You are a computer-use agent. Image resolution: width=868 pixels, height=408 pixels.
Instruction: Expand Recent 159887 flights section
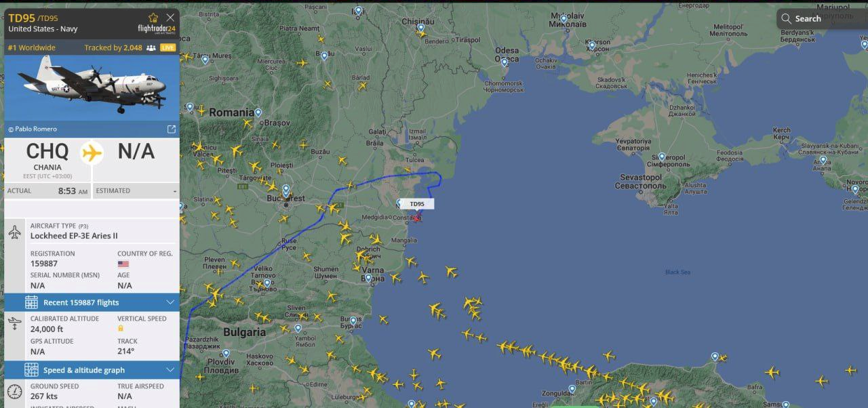coord(92,302)
